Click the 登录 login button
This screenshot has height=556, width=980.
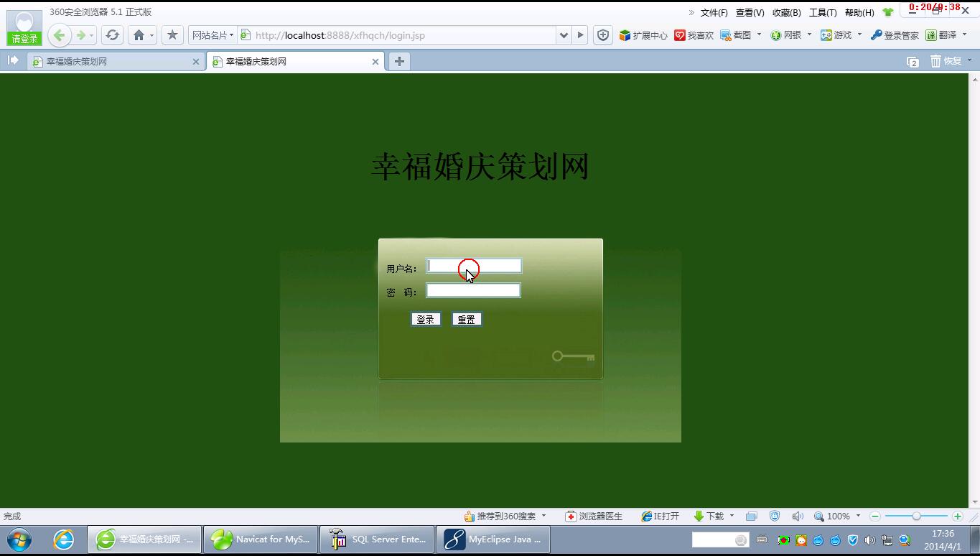pos(426,320)
